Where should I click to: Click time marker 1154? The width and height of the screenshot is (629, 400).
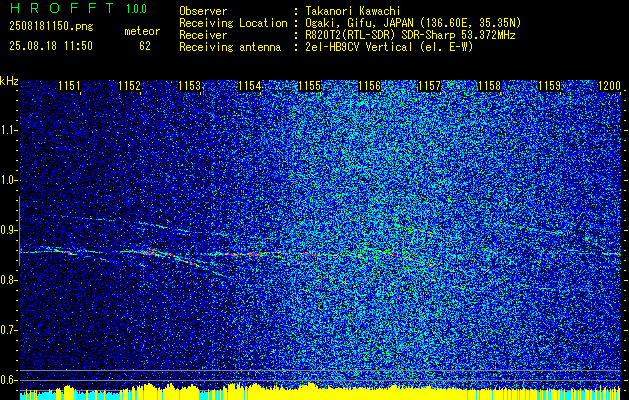pos(250,86)
